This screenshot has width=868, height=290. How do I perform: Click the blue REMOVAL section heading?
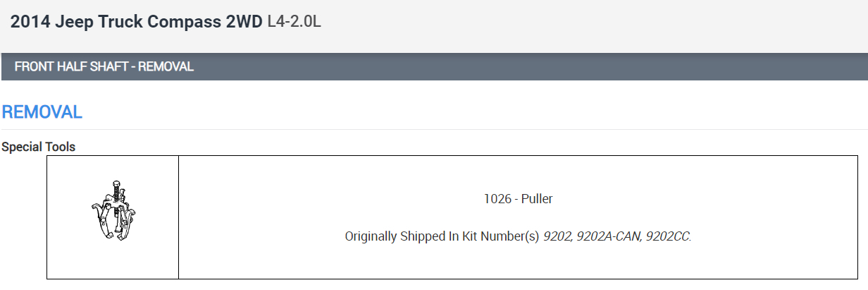click(x=42, y=112)
